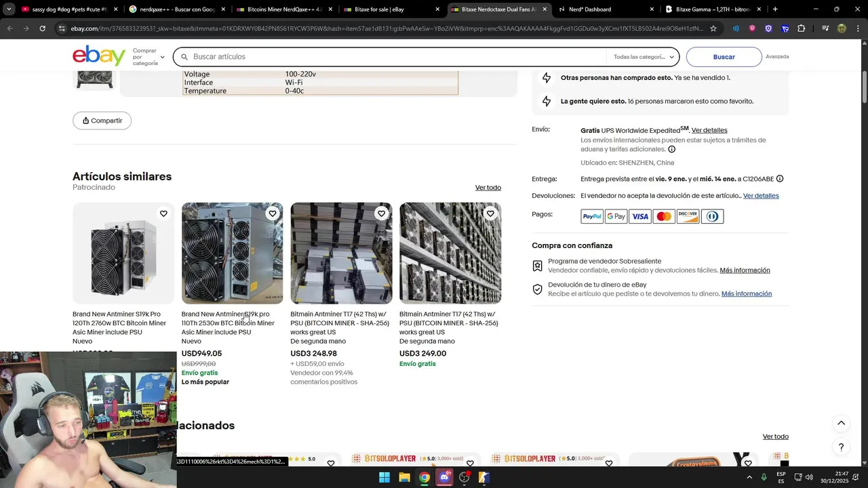Open Brand New Antminer S19k Pro 120Th title

[119, 323]
